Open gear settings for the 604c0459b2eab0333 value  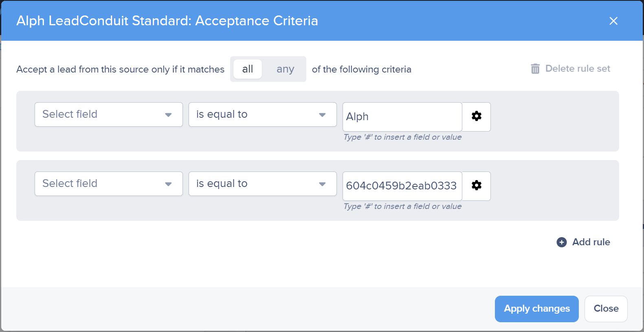pos(476,186)
